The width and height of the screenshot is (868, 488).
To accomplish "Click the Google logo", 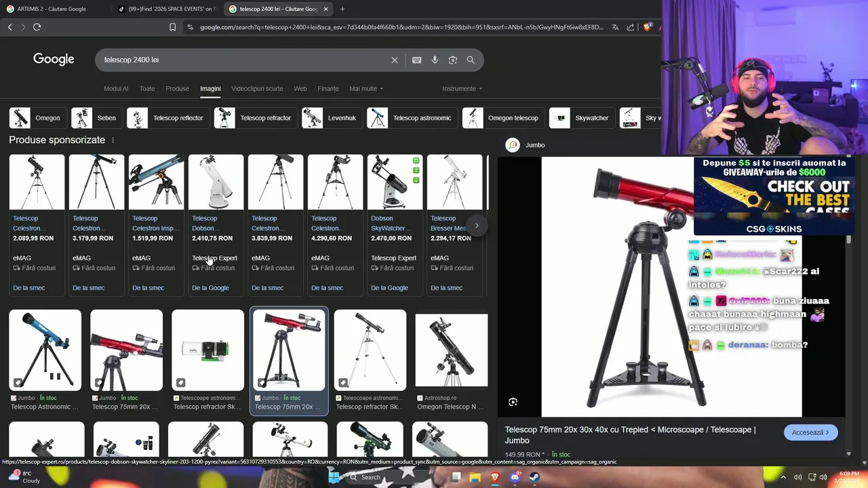I will [54, 60].
